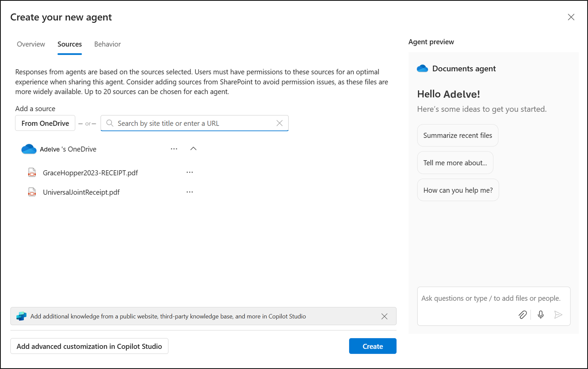Open Add advanced customization in Copilot Studio
The image size is (588, 369).
coord(89,346)
